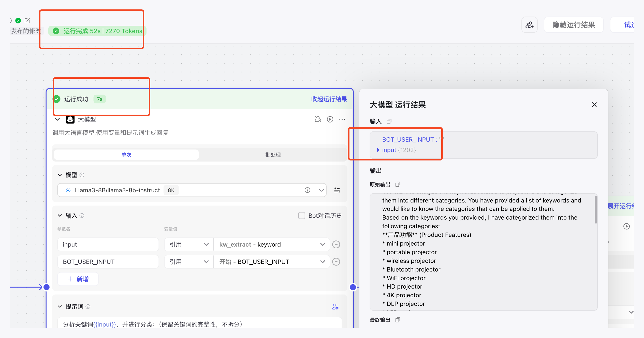Click the prompt persona icon in 提示词 header
The width and height of the screenshot is (644, 338).
[335, 307]
